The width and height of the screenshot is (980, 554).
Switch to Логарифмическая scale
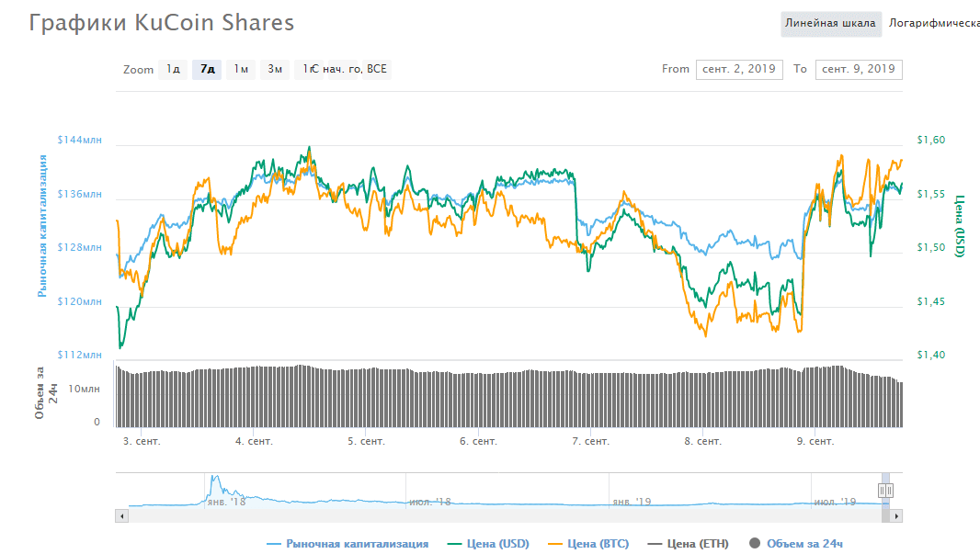coord(934,24)
